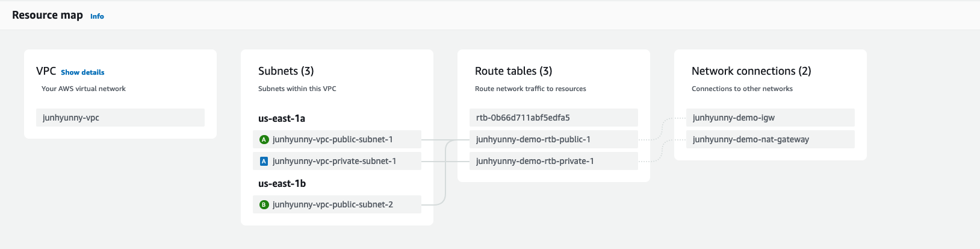This screenshot has width=980, height=249.
Task: Select route table junhyunny-demo-rtb-public-1
Action: tap(554, 139)
